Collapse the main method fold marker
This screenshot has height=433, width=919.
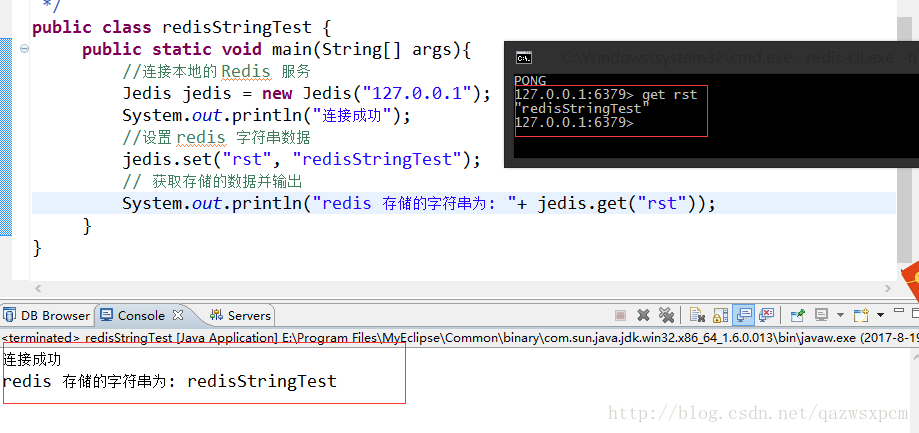[x=24, y=49]
